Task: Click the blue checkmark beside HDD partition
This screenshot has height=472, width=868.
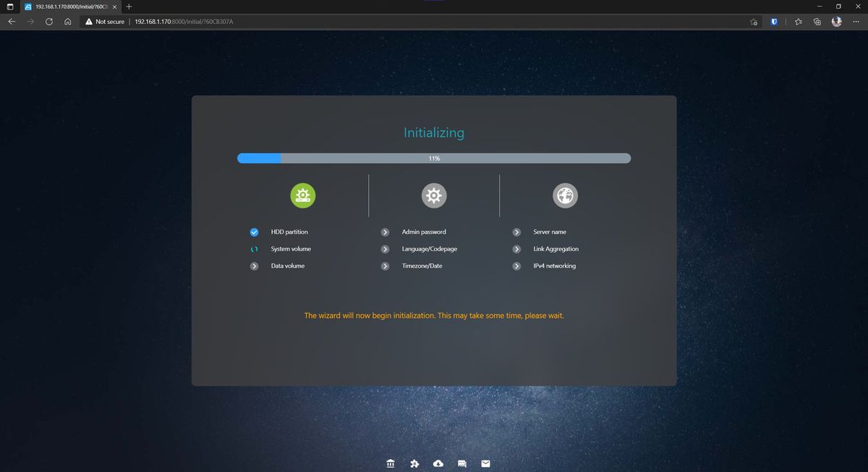Action: pyautogui.click(x=255, y=232)
